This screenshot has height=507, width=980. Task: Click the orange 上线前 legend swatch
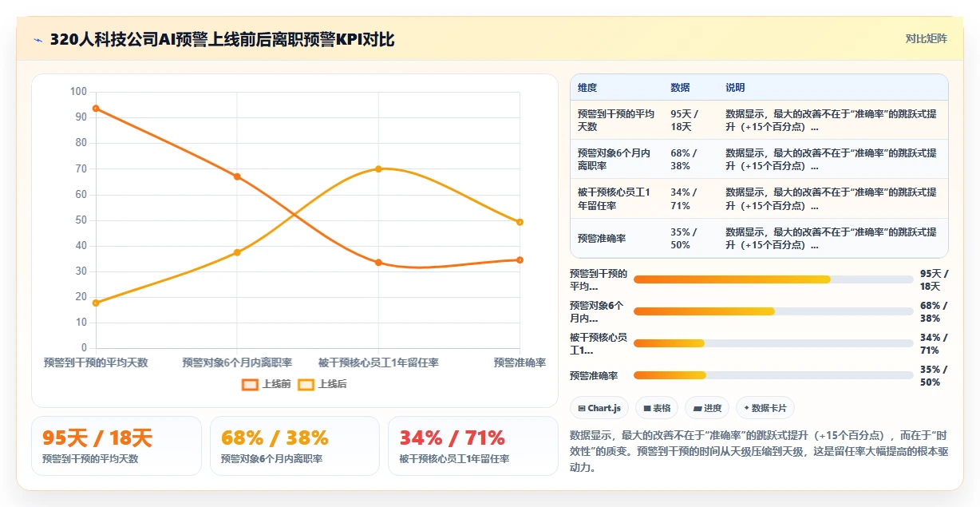[250, 384]
